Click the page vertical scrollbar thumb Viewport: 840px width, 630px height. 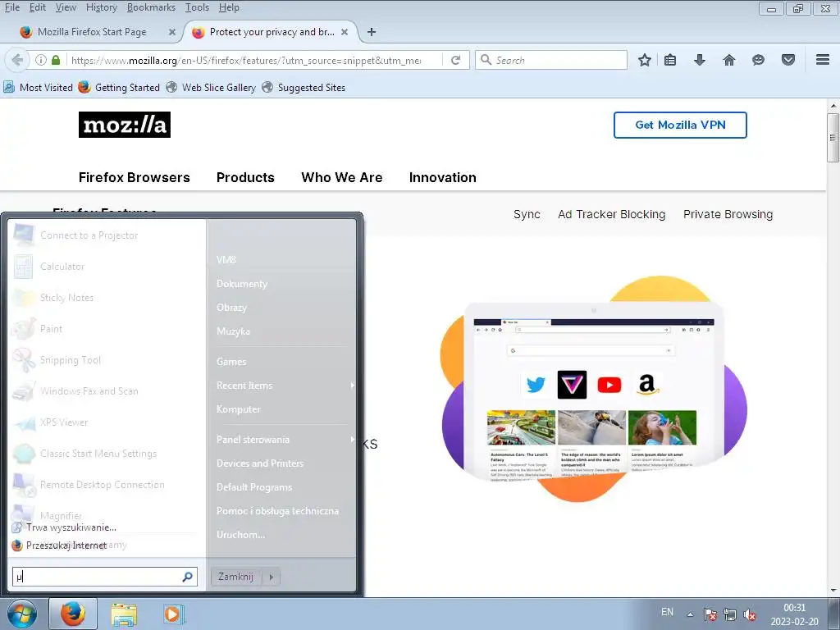click(x=833, y=138)
